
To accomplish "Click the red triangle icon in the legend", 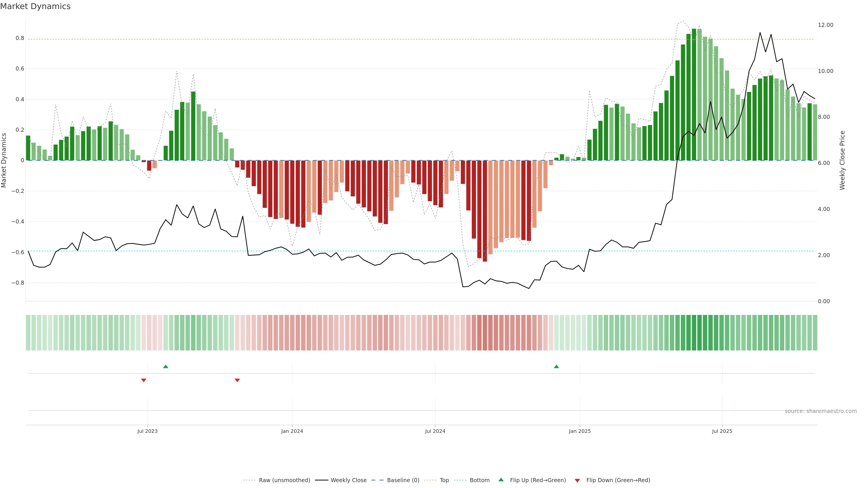I will (577, 481).
